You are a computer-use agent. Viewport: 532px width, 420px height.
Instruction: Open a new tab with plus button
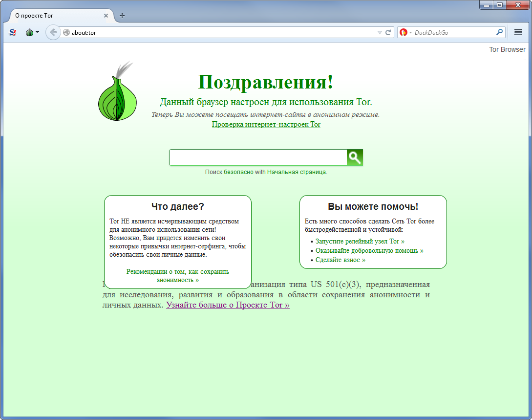122,16
